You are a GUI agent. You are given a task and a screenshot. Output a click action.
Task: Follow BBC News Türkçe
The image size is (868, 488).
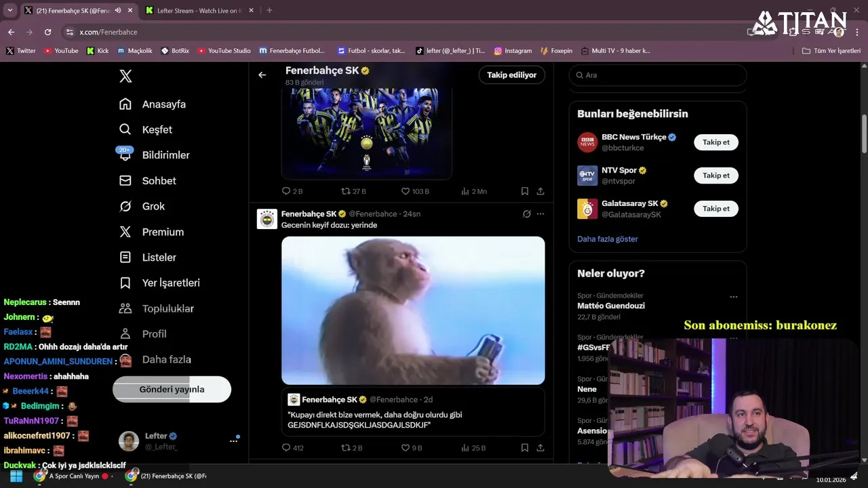tap(716, 142)
